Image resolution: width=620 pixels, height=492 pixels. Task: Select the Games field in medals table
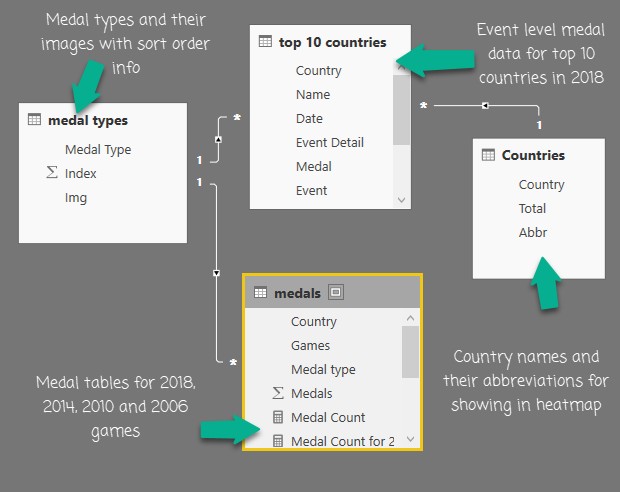click(310, 346)
